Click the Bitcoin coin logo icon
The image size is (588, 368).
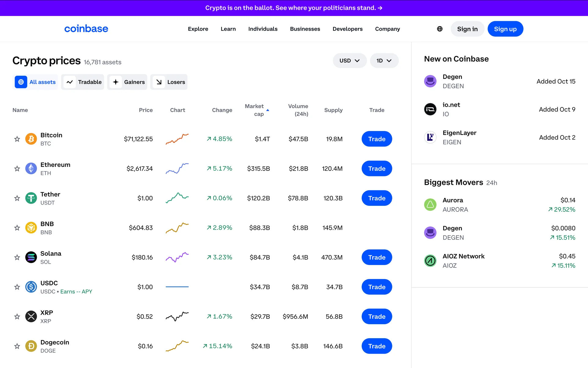coord(31,139)
